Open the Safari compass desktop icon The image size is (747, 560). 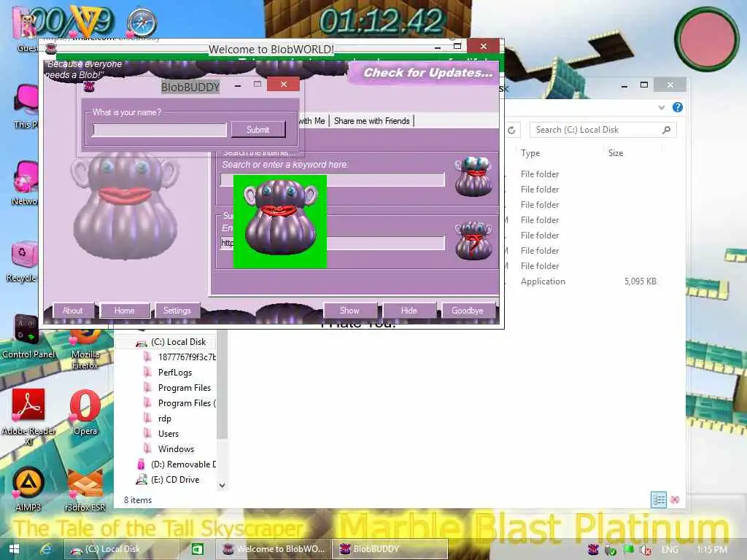coord(142,23)
